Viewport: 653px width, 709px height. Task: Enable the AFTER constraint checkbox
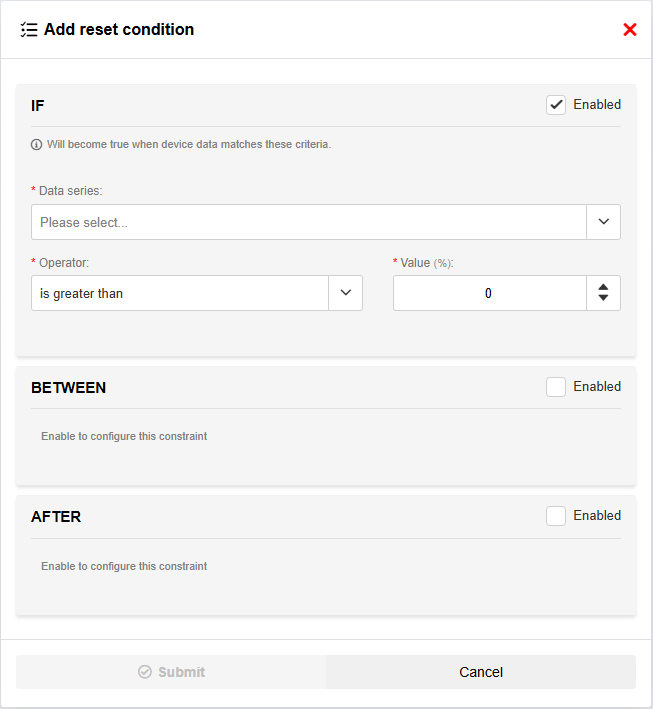click(556, 516)
